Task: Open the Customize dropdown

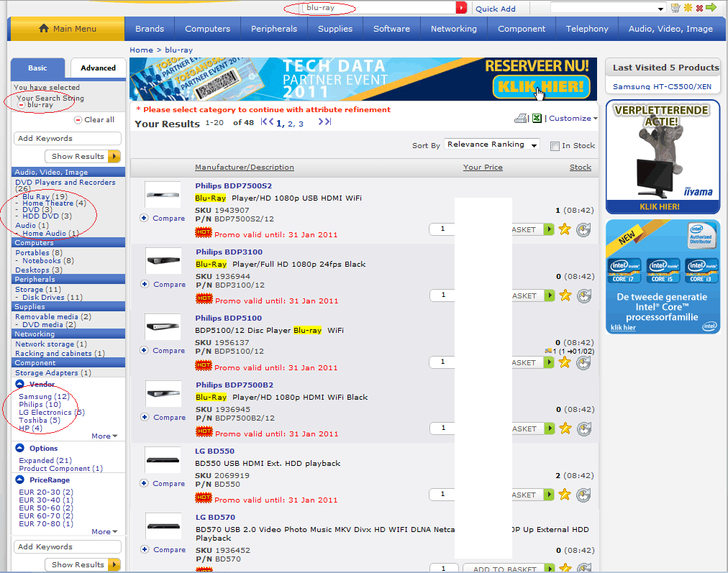Action: (573, 119)
